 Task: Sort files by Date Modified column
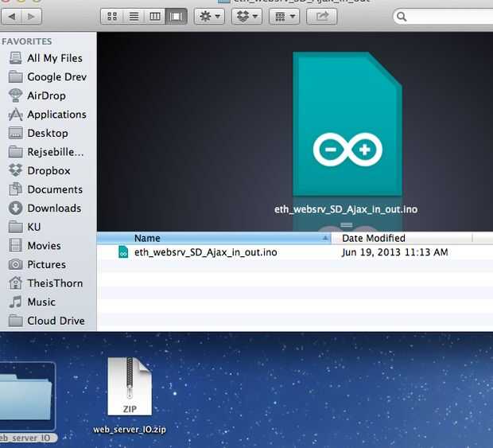pyautogui.click(x=402, y=238)
